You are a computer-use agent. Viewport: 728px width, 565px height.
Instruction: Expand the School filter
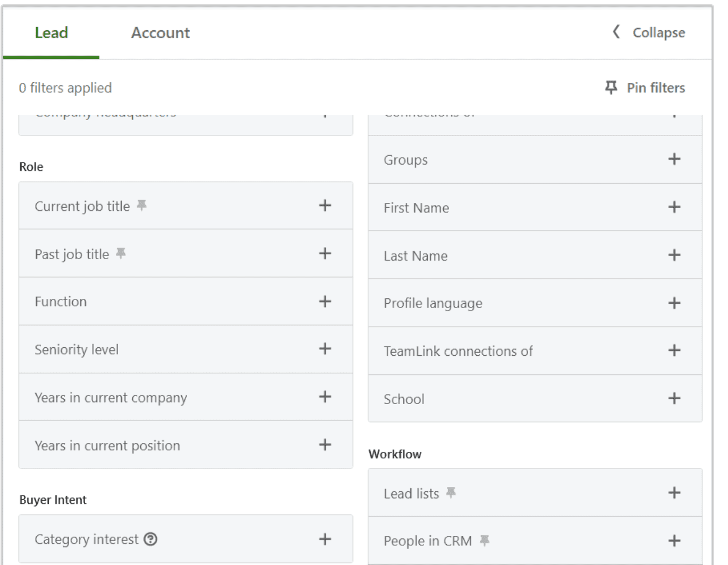point(674,398)
